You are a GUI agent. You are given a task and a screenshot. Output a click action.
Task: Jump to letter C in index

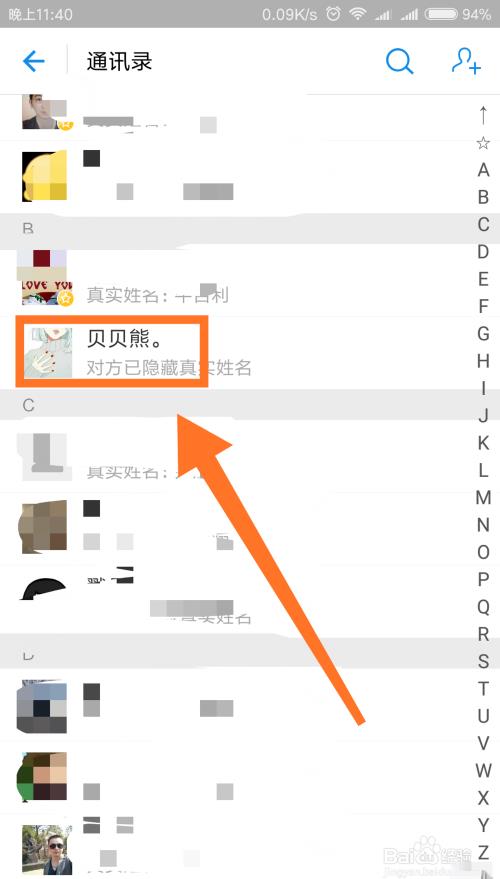[483, 225]
